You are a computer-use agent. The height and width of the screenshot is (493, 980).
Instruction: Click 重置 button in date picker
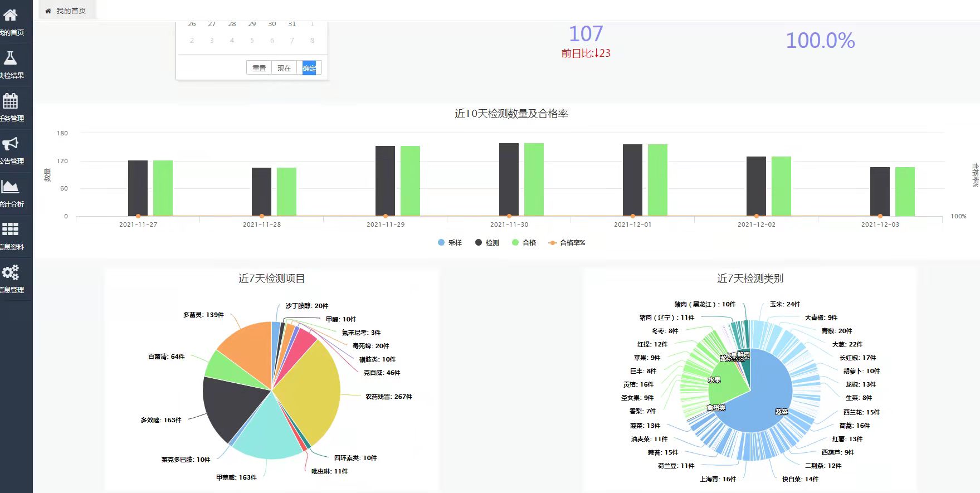[259, 68]
